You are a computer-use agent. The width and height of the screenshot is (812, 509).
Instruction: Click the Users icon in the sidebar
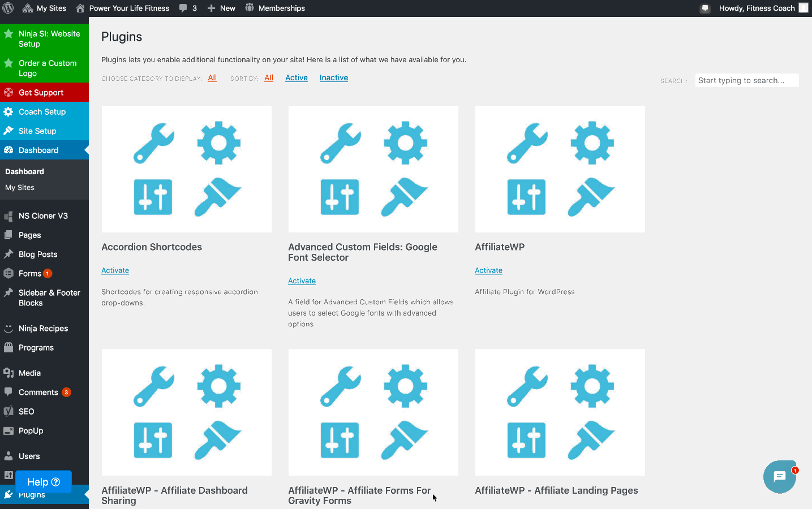8,456
